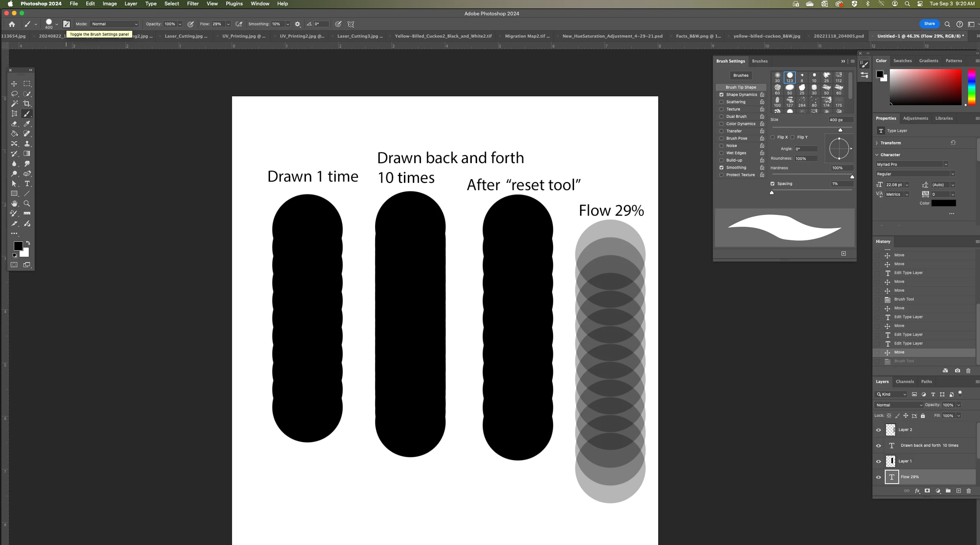This screenshot has height=545, width=980.
Task: Enable the Scattering checkbox
Action: tap(721, 102)
